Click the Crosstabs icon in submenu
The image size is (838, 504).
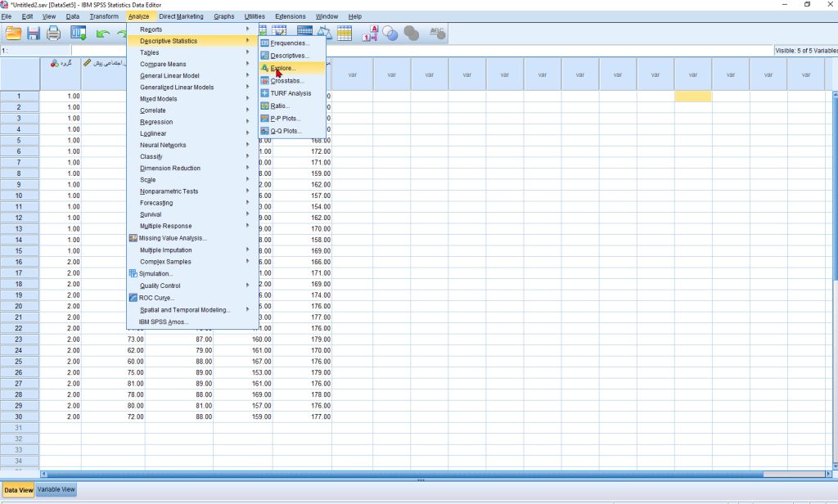click(264, 81)
